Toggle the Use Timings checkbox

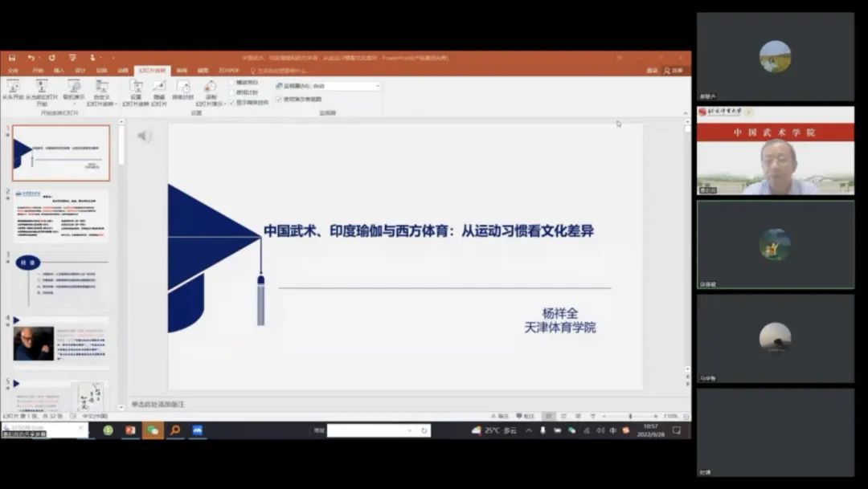point(232,92)
